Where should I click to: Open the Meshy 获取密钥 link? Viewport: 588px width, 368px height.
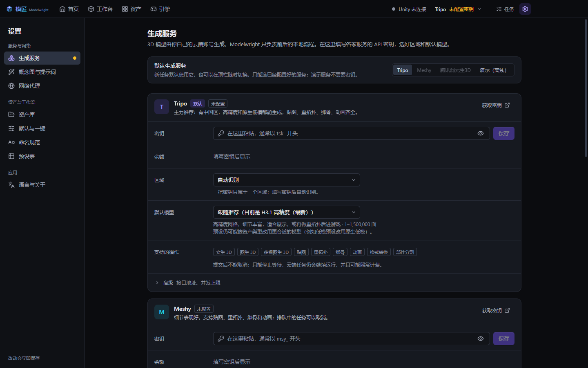[496, 310]
